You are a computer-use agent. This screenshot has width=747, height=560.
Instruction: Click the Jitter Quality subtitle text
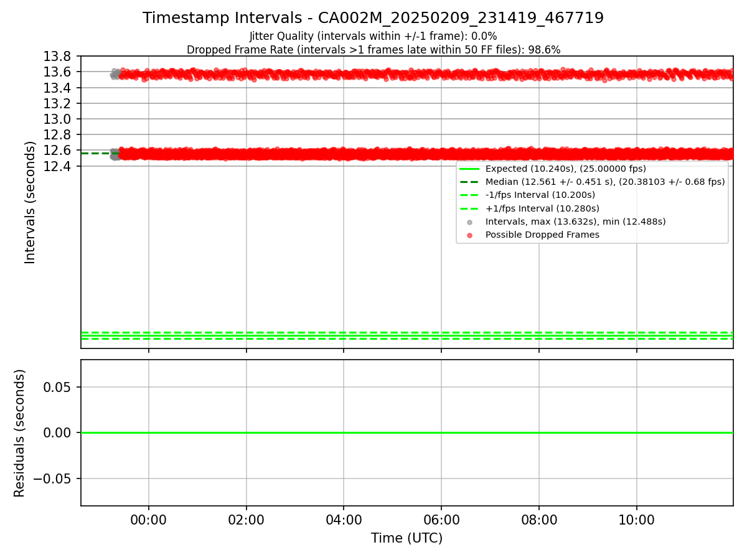click(x=373, y=37)
